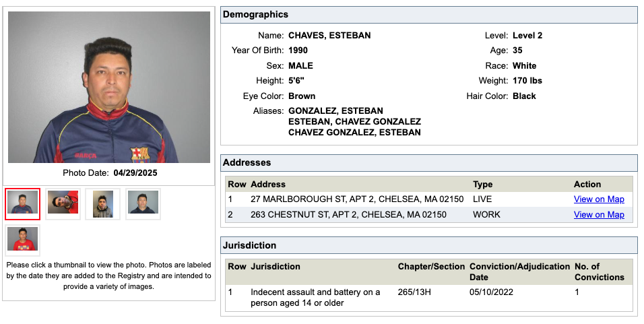Select the 263 Chestnut St address text
Screen dimensions: 644x324
pos(348,215)
